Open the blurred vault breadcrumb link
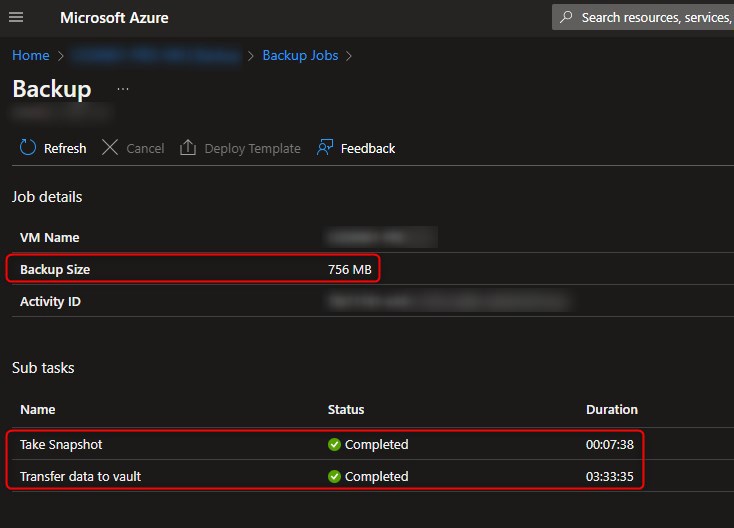This screenshot has width=734, height=528. pyautogui.click(x=156, y=55)
